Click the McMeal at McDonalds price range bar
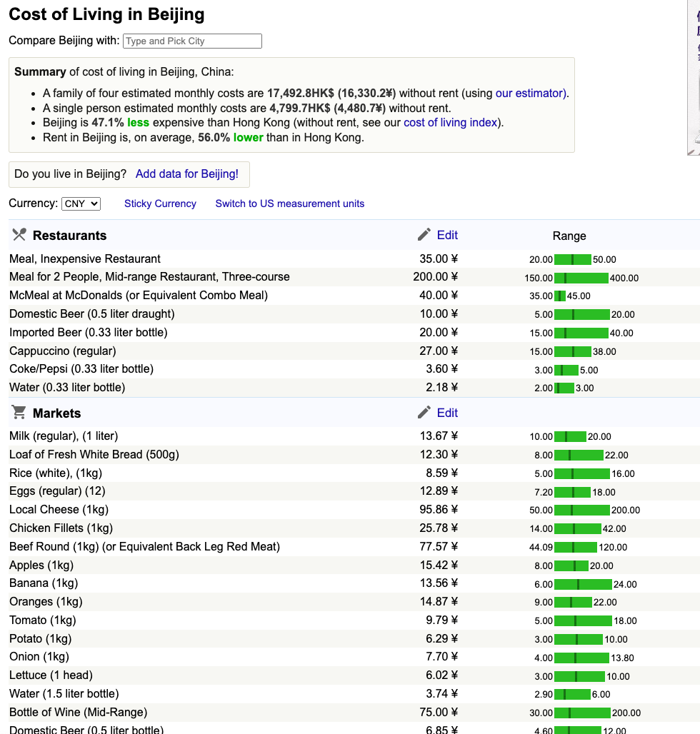This screenshot has height=734, width=700. click(x=560, y=296)
